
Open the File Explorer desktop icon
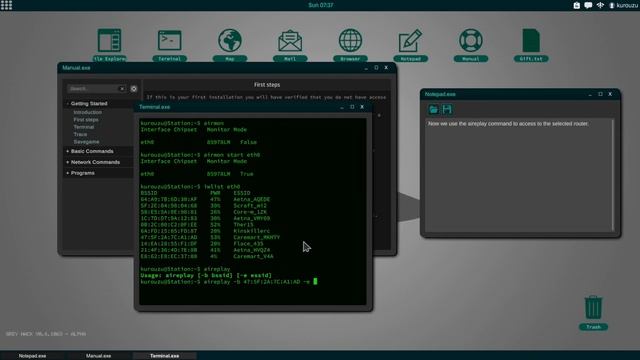pyautogui.click(x=109, y=45)
